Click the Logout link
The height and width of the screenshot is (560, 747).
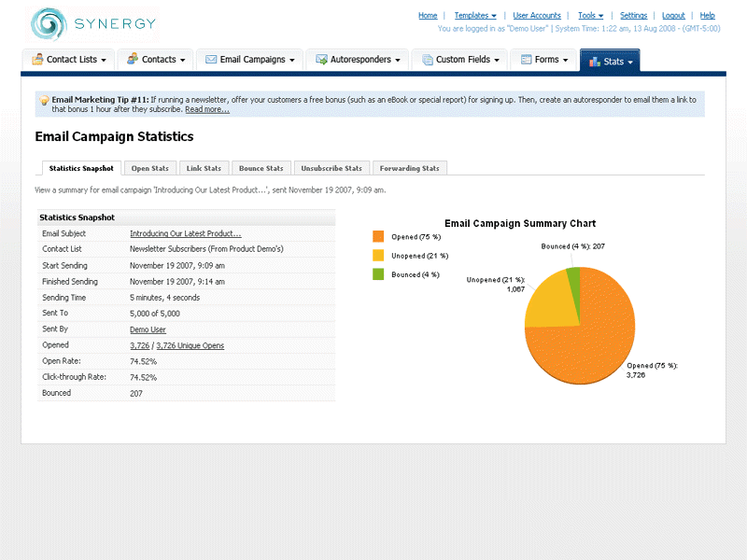point(673,16)
